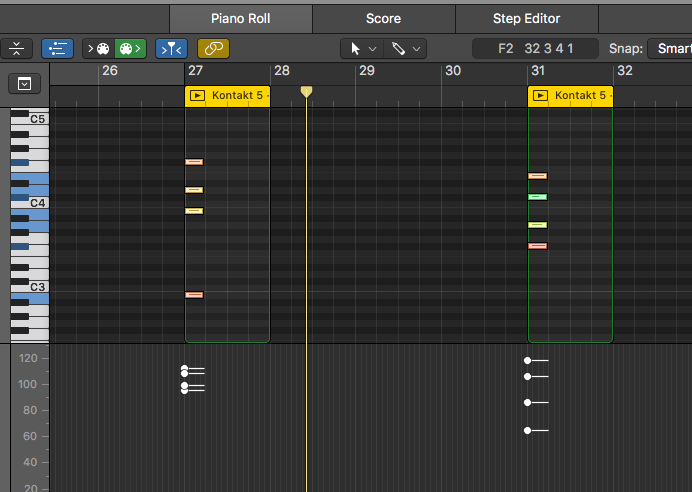This screenshot has width=692, height=492.
Task: Select the yellow-green note in bar 31
Action: point(538,225)
